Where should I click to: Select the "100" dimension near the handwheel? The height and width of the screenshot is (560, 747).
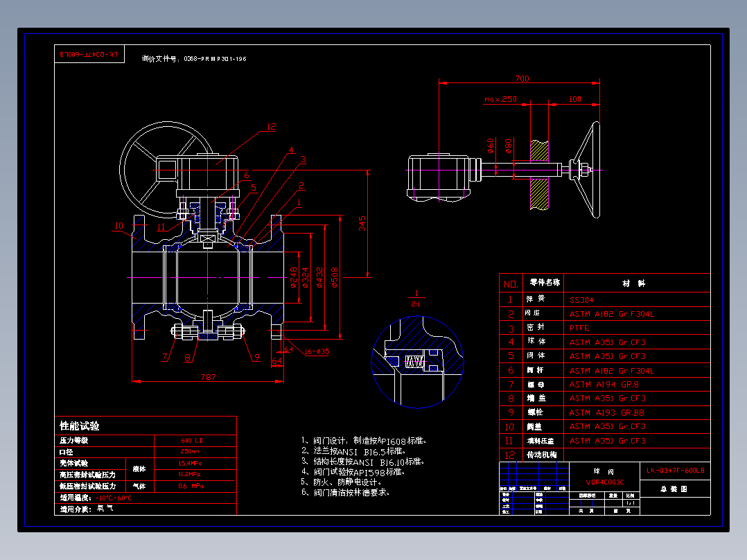(575, 99)
